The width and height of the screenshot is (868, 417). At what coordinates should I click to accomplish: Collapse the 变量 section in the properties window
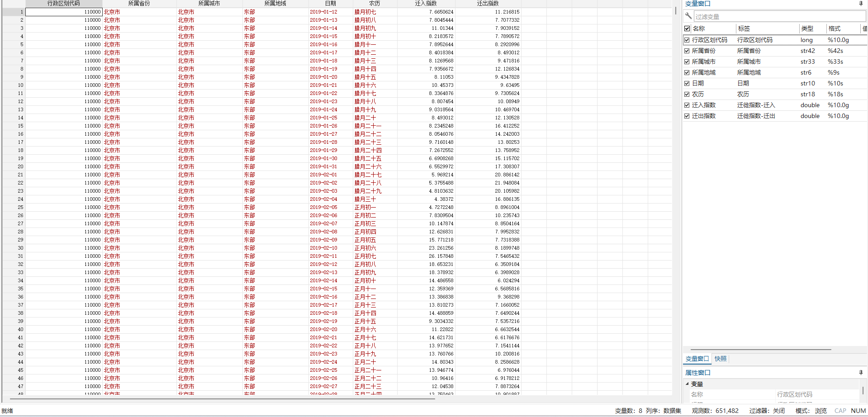(x=687, y=384)
